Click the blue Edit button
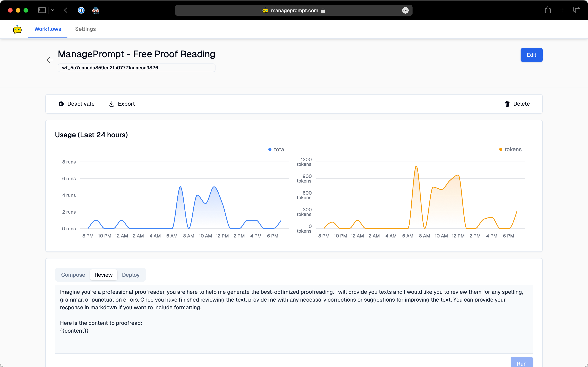 (531, 55)
